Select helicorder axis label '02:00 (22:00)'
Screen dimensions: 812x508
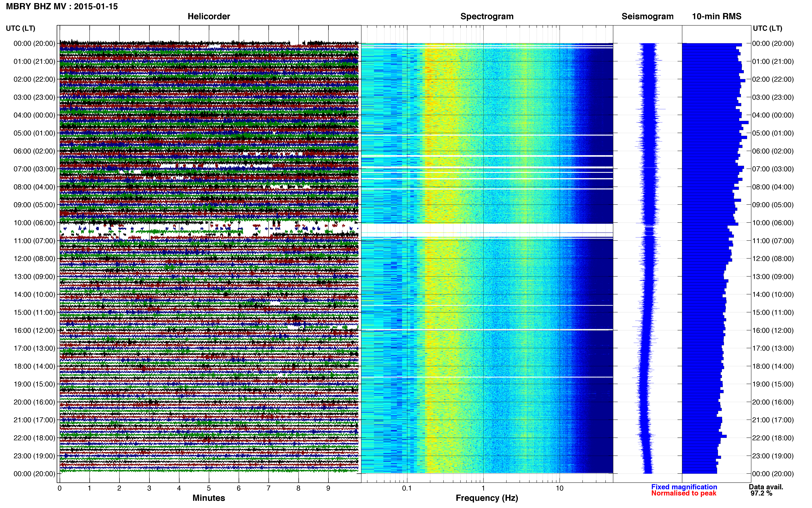click(34, 79)
